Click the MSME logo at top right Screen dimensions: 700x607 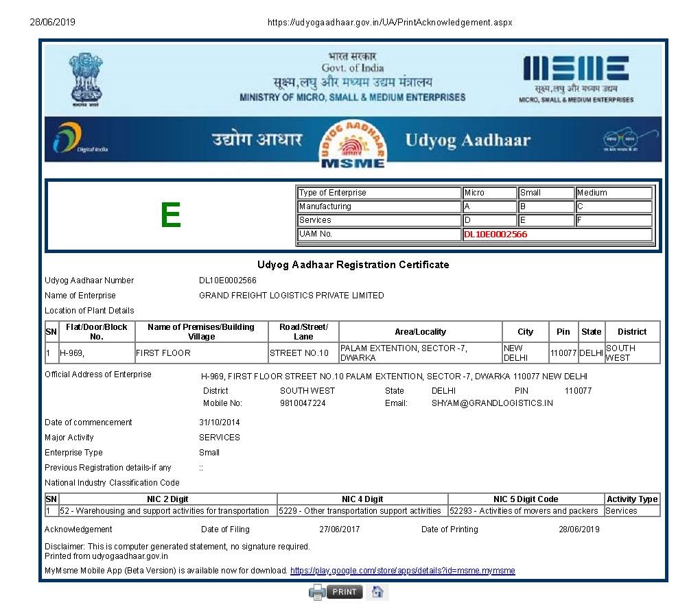pyautogui.click(x=576, y=78)
